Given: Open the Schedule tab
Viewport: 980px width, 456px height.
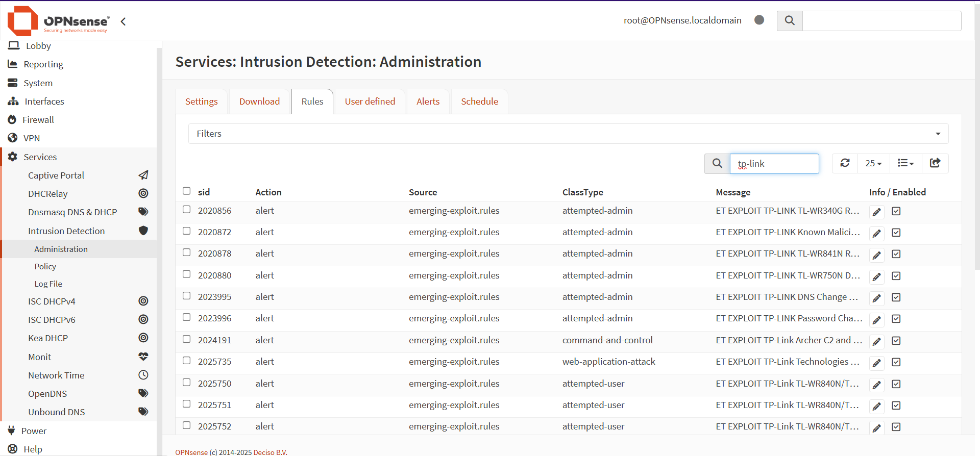Looking at the screenshot, I should point(479,102).
